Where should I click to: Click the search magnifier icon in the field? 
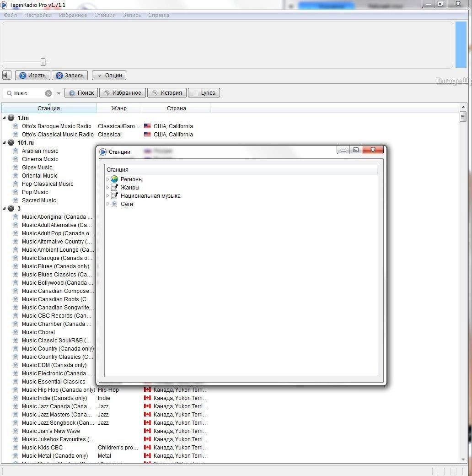[10, 93]
